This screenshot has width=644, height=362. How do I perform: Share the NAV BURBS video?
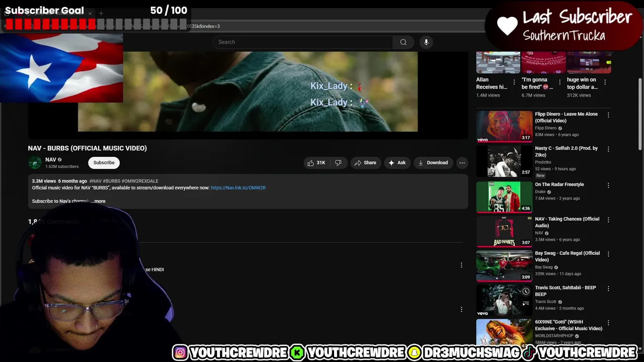pyautogui.click(x=365, y=162)
